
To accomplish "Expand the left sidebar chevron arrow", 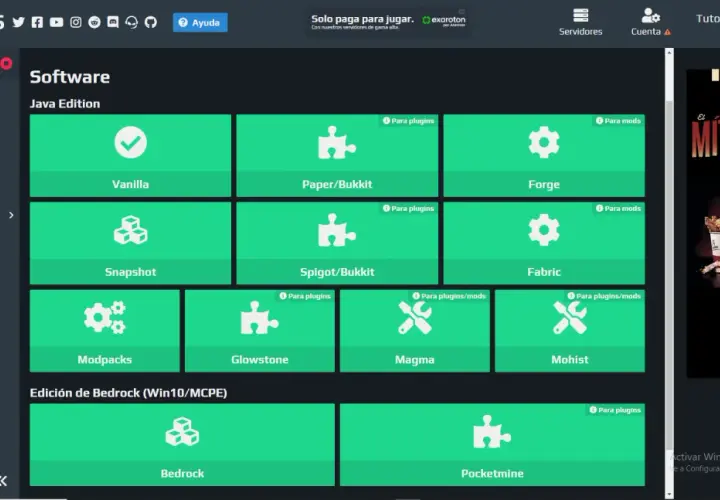I will (11, 215).
